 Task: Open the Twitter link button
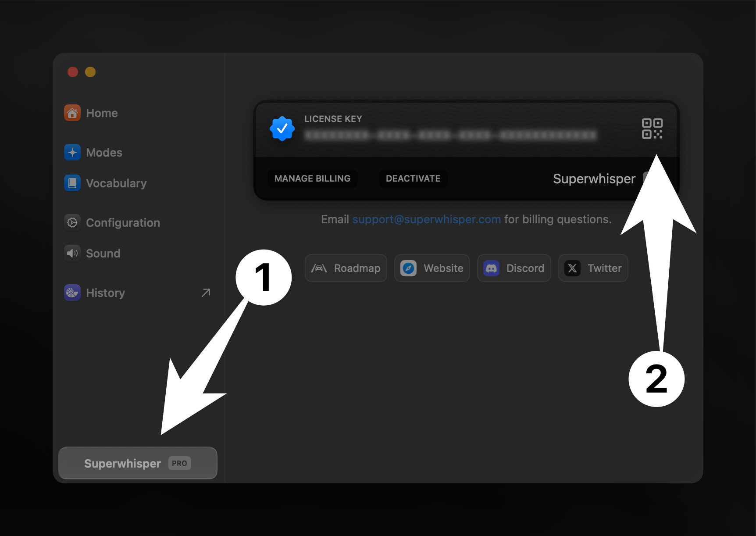593,268
